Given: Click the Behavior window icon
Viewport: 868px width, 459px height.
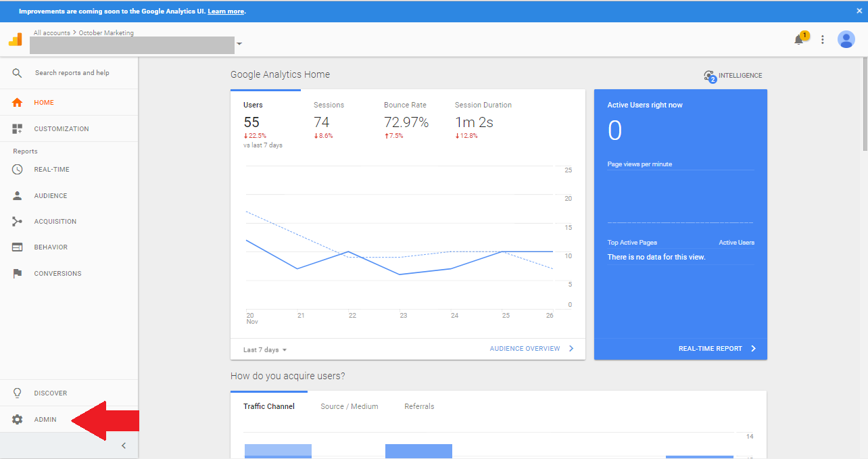Looking at the screenshot, I should pos(18,247).
